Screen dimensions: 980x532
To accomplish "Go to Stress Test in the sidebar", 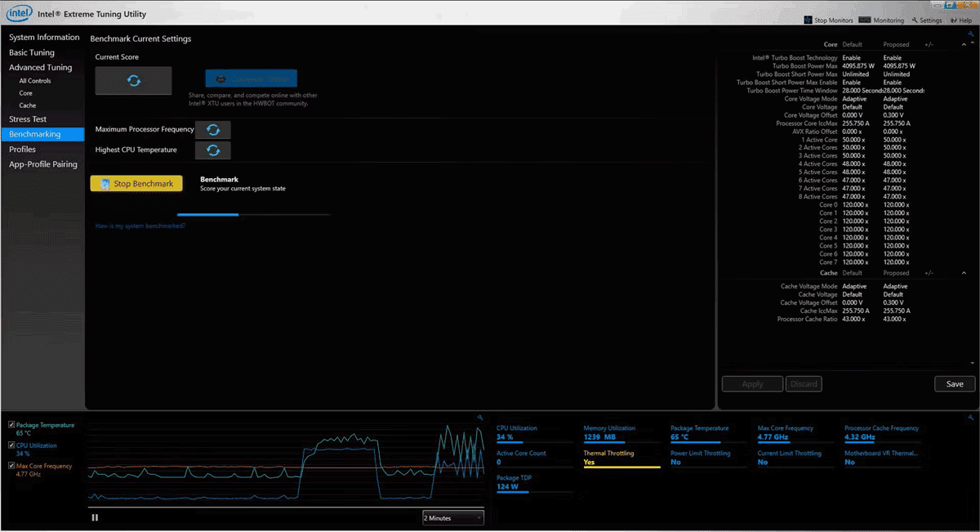I will 28,119.
